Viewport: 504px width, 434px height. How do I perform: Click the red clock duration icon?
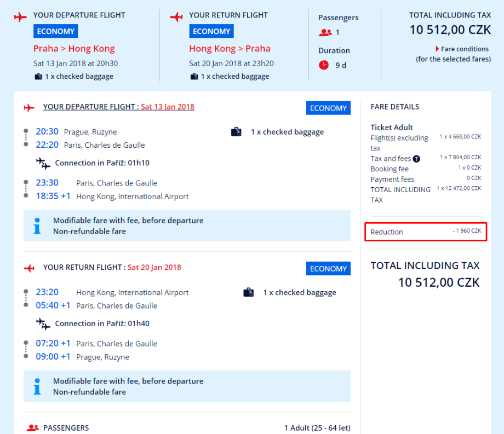(324, 65)
